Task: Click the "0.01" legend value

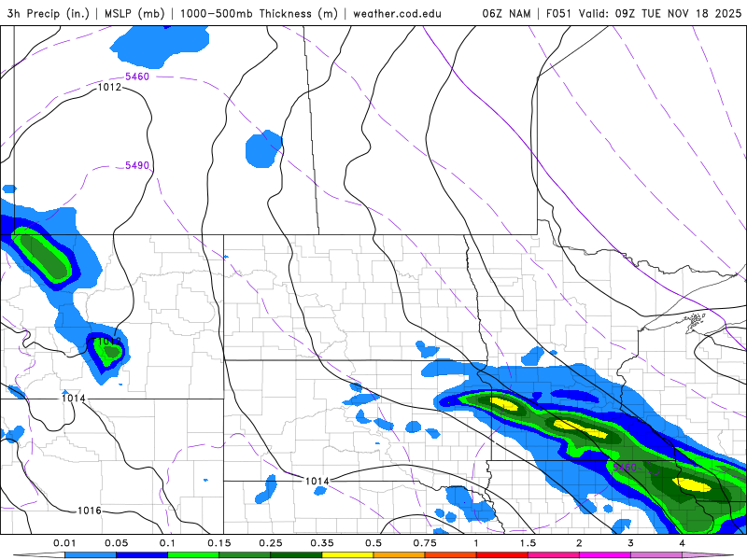Action: pyautogui.click(x=64, y=543)
